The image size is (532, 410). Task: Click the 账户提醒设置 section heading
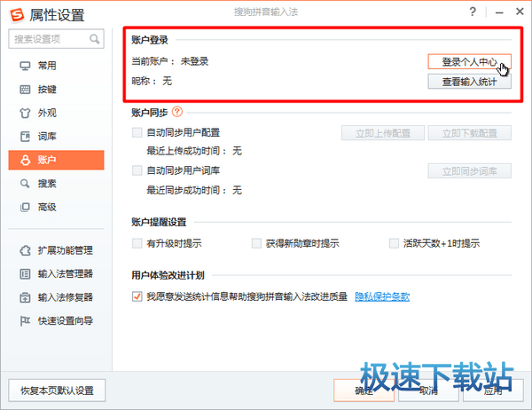159,222
